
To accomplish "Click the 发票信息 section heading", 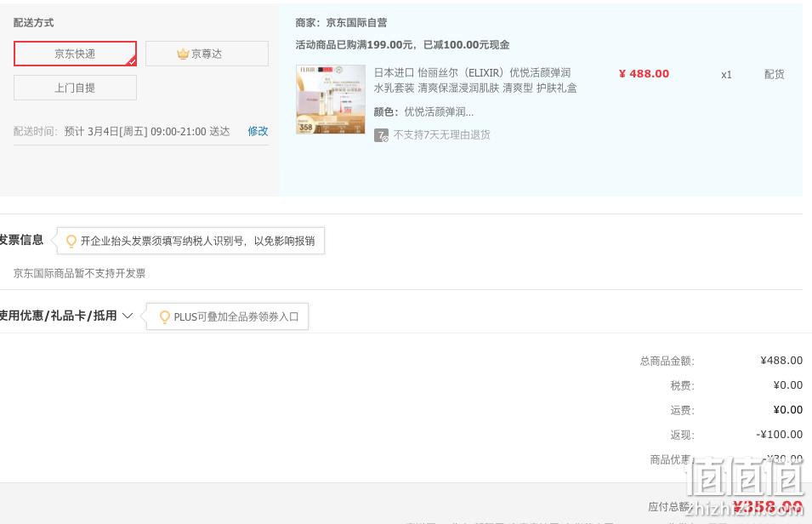I will point(21,240).
